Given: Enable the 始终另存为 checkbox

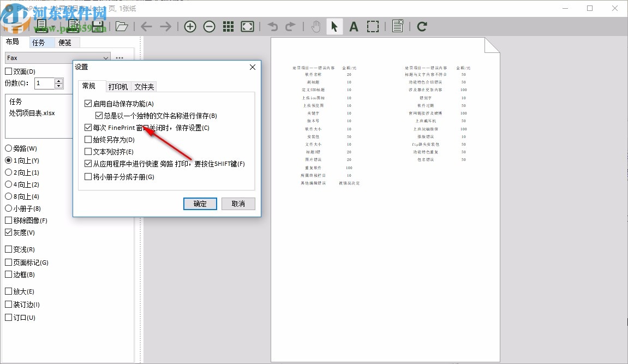Looking at the screenshot, I should (88, 140).
